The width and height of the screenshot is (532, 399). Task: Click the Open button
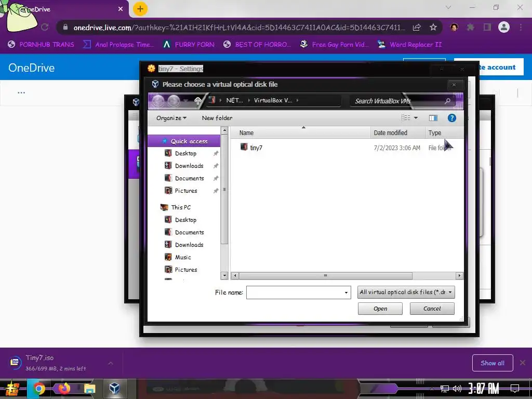[x=380, y=309]
